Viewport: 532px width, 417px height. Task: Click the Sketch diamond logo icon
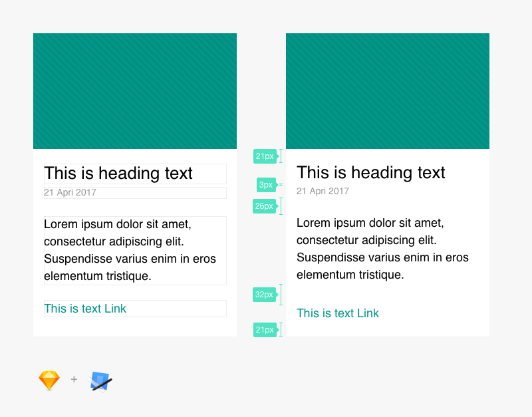(x=49, y=380)
